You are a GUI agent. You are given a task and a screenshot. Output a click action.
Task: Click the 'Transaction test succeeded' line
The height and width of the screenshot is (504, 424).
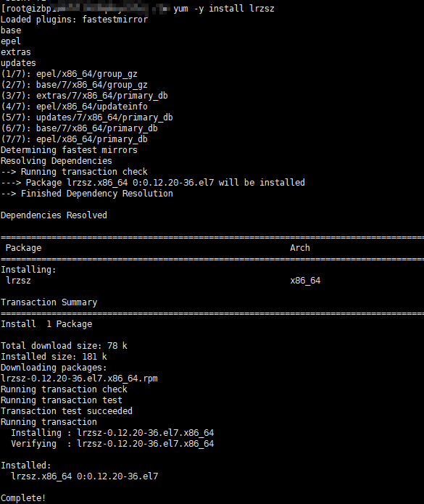(67, 411)
